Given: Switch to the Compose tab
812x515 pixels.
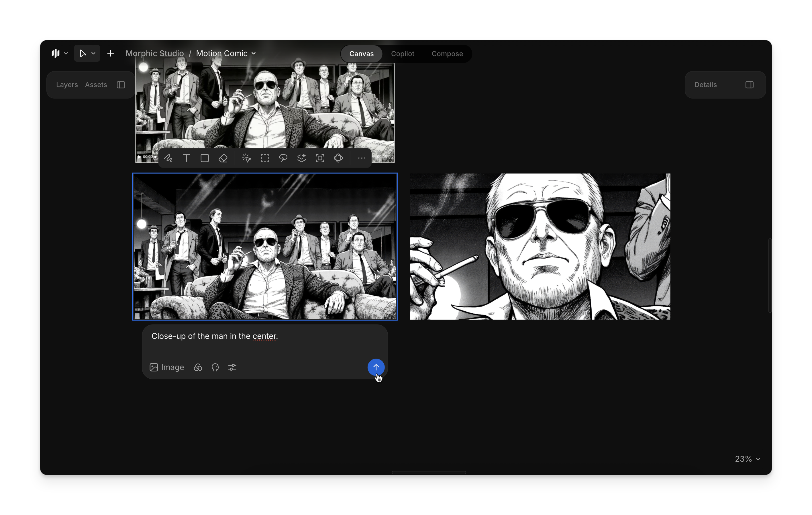Looking at the screenshot, I should click(x=447, y=54).
